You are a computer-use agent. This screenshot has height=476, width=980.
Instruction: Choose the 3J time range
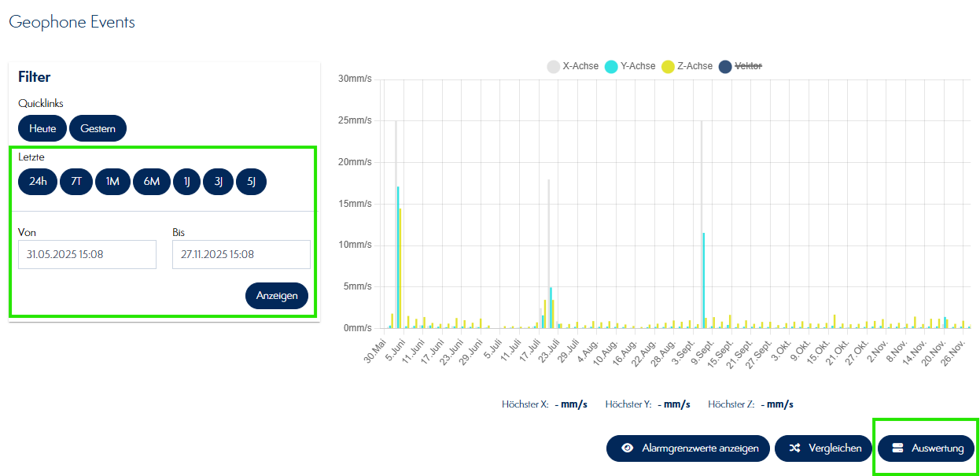(218, 182)
